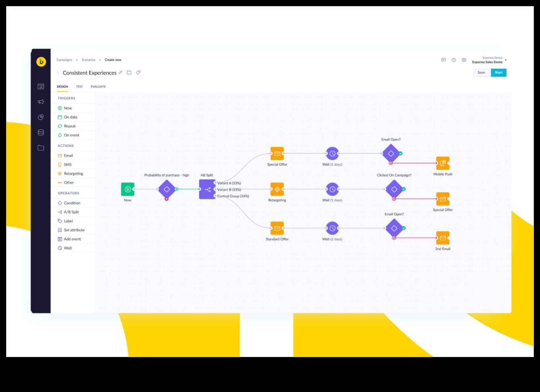
Task: Go to Scenarios breadcrumb link
Action: 88,60
